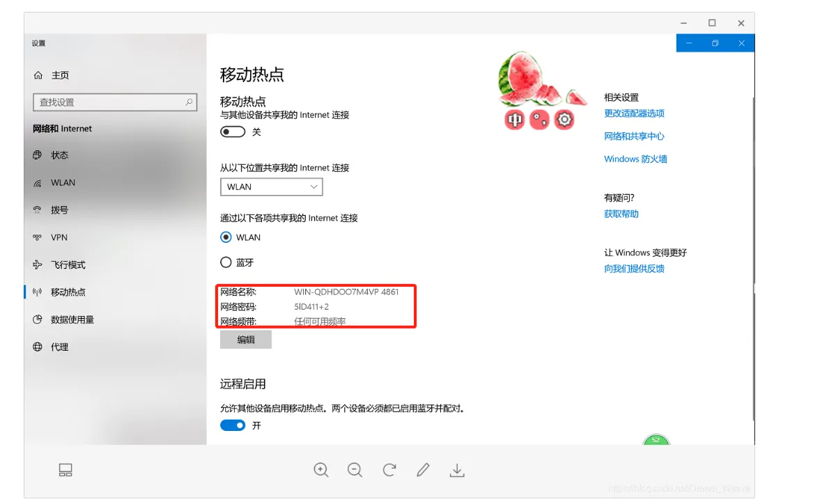Click the 编辑 button
The image size is (829, 504).
tap(246, 340)
